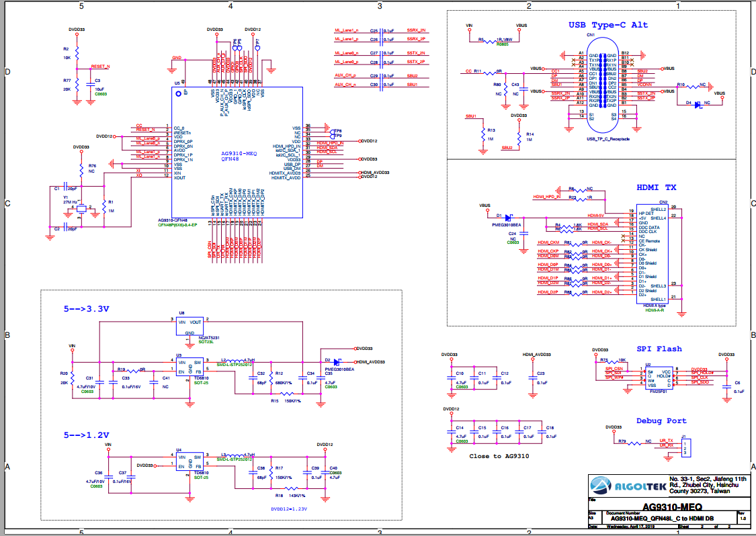Click capacitor C23 under HDMI_AVDD33
The image size is (756, 536).
coord(533,378)
